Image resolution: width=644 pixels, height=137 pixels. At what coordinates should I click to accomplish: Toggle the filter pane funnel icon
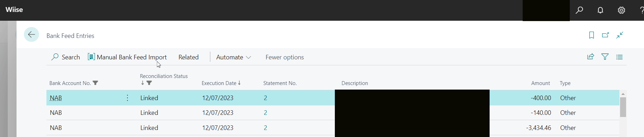click(x=605, y=57)
